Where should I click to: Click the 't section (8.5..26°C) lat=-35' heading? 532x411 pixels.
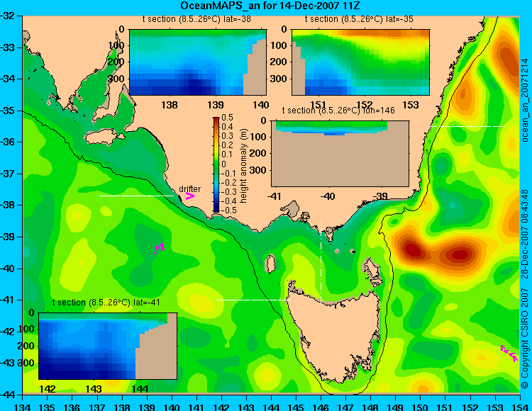(359, 19)
